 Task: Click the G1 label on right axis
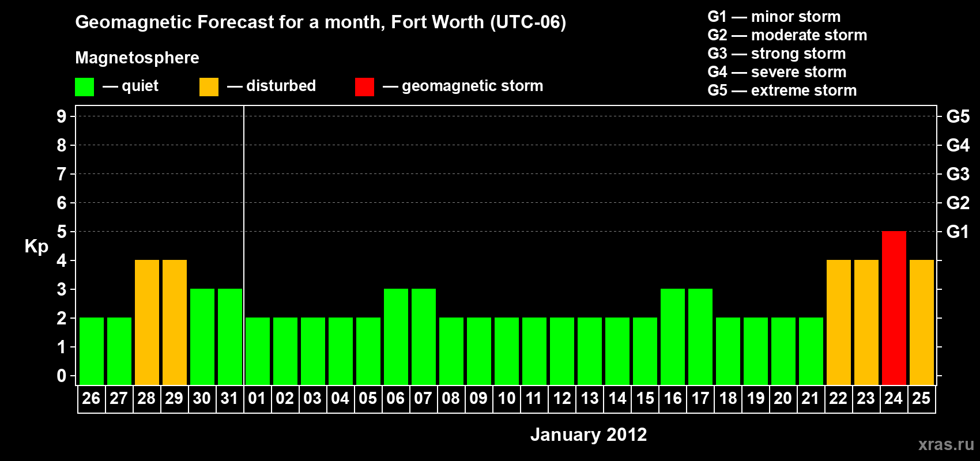(x=958, y=232)
